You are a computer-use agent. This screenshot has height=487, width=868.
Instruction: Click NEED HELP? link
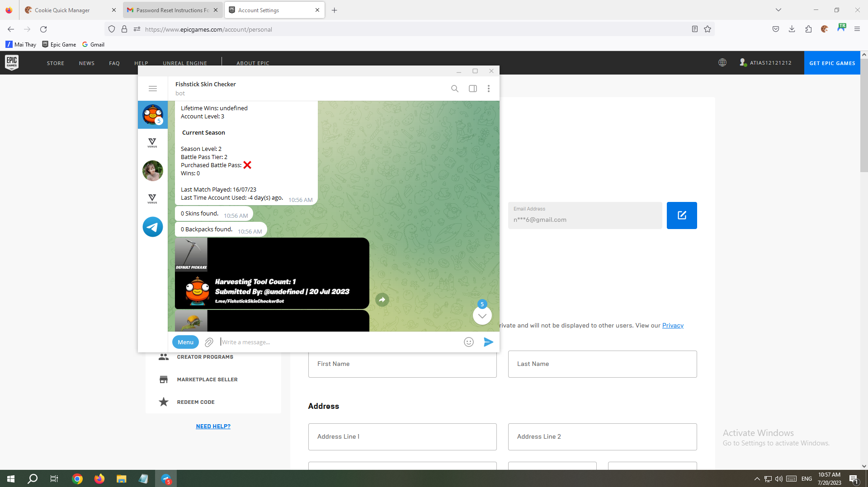pyautogui.click(x=213, y=426)
